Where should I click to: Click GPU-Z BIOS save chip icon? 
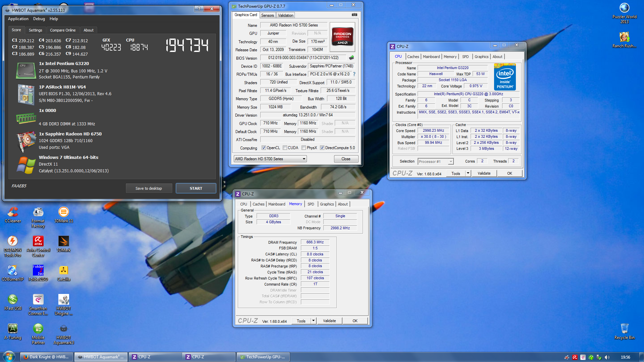click(352, 58)
